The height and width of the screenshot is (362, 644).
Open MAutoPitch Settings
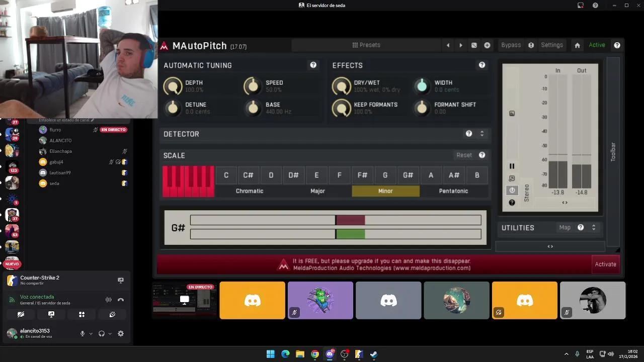click(552, 45)
